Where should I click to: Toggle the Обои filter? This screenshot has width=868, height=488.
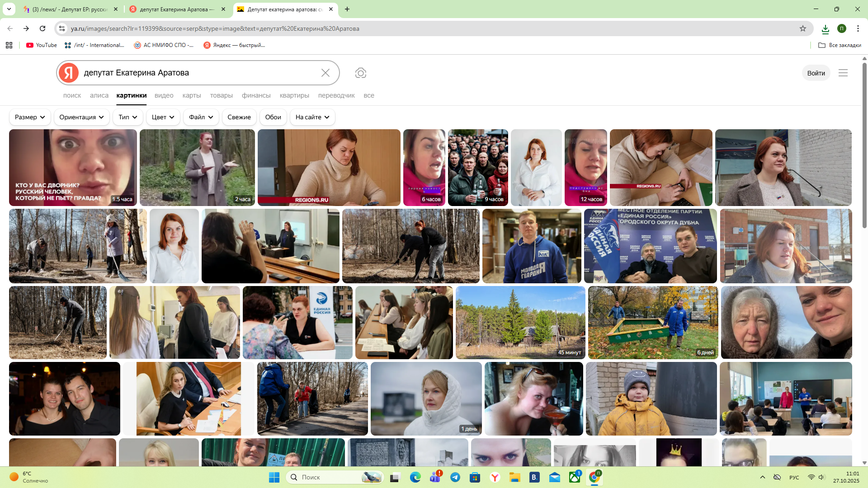(x=273, y=117)
